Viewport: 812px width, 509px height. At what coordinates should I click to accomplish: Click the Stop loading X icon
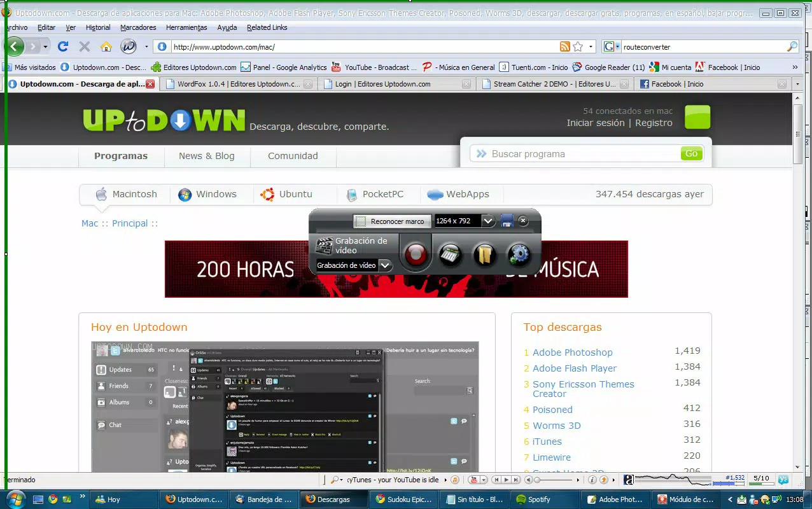(84, 46)
